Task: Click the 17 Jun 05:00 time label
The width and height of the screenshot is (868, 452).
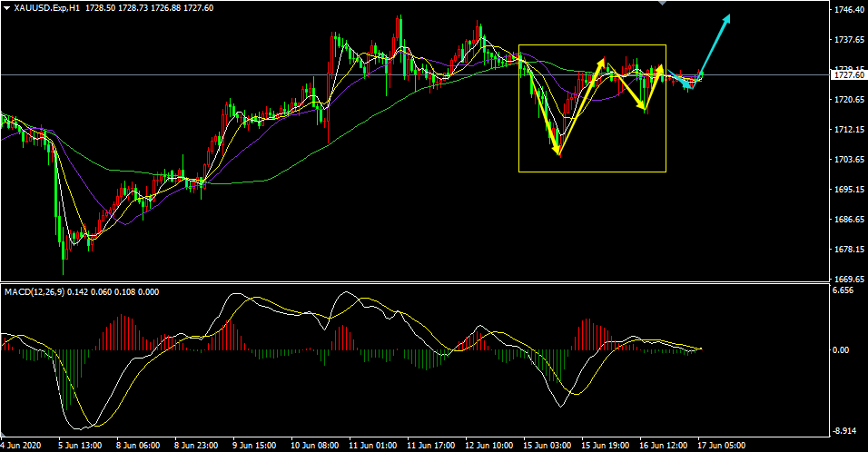Action: (x=722, y=446)
